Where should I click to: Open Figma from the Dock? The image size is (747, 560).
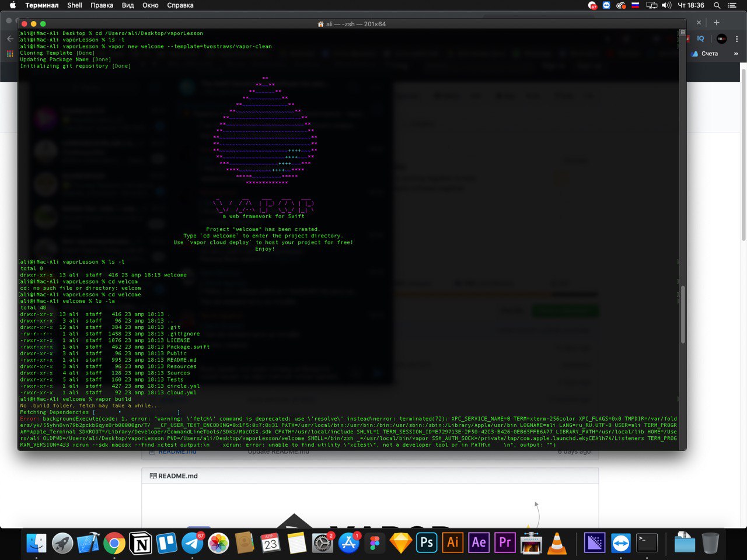(374, 544)
